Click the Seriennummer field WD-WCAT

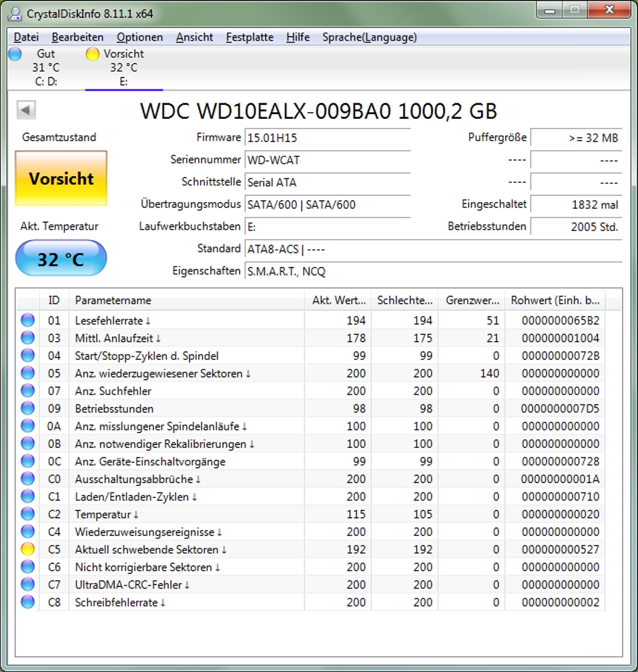coord(328,160)
